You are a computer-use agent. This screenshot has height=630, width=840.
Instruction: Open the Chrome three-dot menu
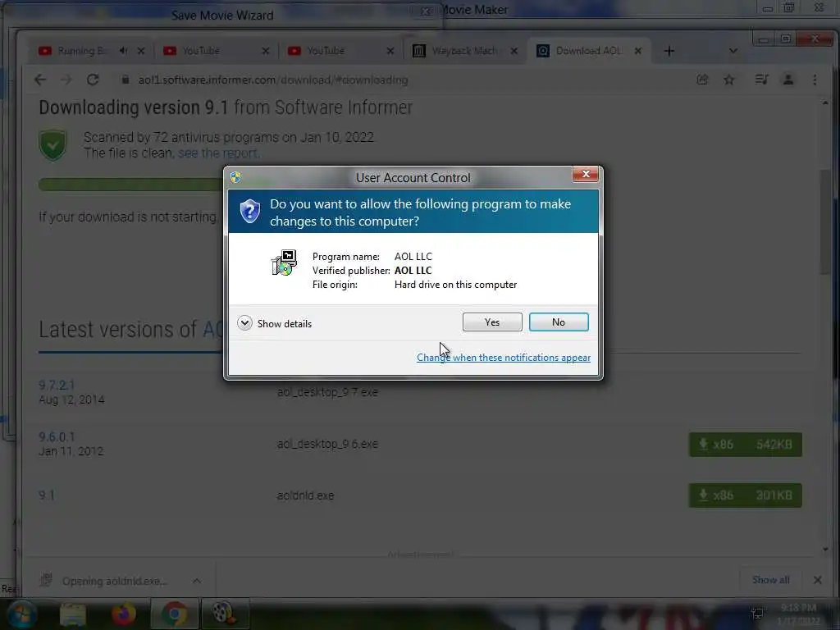point(815,80)
